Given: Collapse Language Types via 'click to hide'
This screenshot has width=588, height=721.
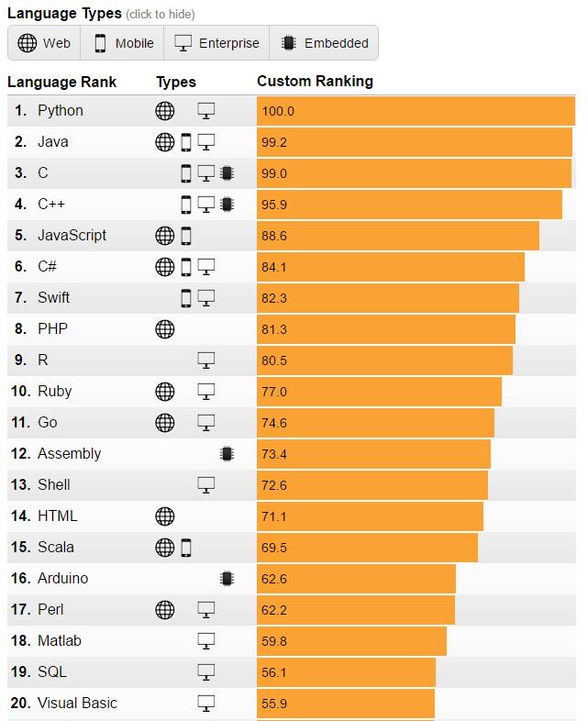Looking at the screenshot, I should pos(160,15).
